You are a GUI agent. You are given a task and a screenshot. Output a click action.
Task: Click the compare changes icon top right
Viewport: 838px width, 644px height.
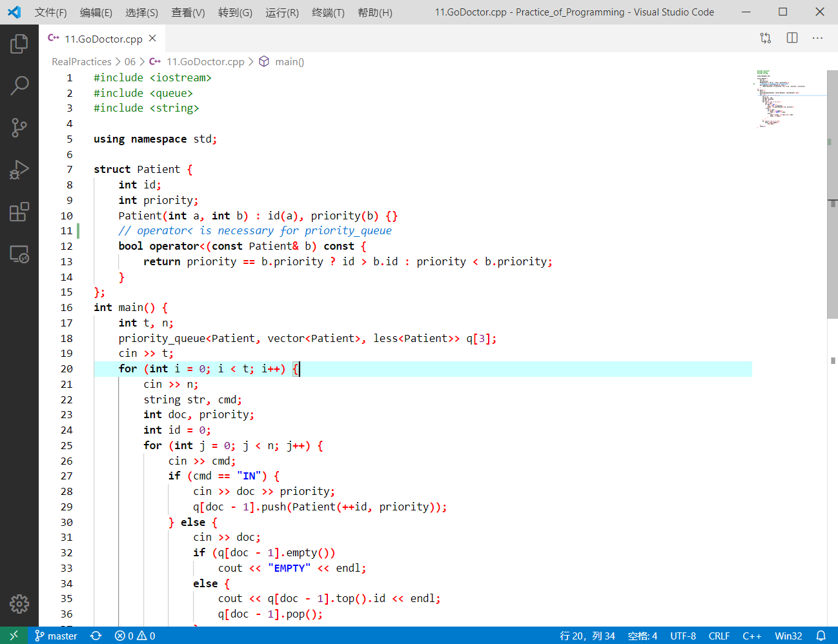coord(766,38)
